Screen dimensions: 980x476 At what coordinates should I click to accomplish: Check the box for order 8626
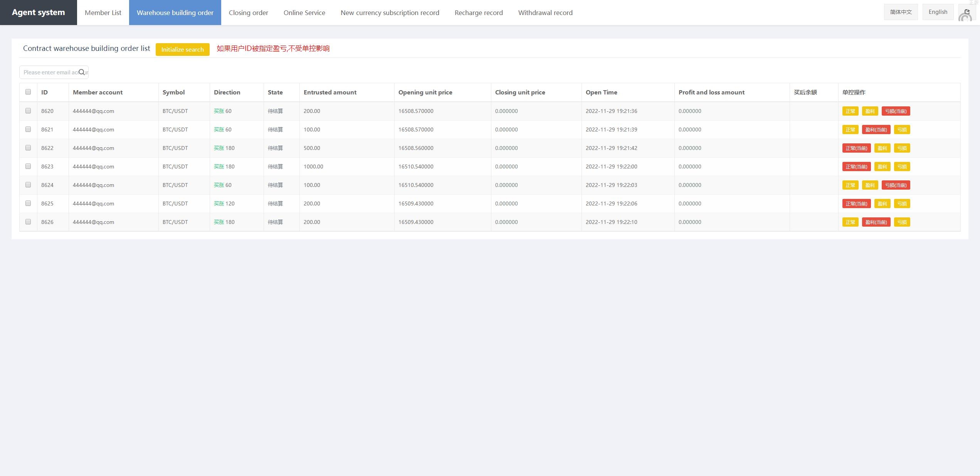click(28, 222)
